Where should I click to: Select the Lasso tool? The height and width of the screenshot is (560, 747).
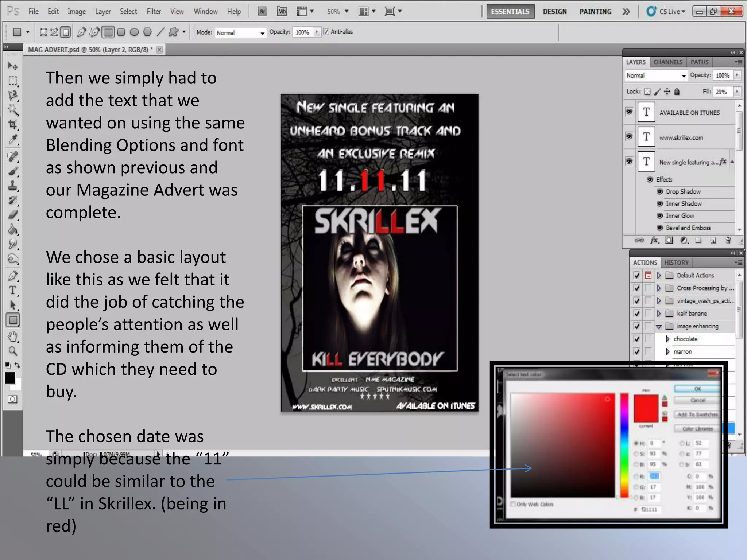[13, 95]
